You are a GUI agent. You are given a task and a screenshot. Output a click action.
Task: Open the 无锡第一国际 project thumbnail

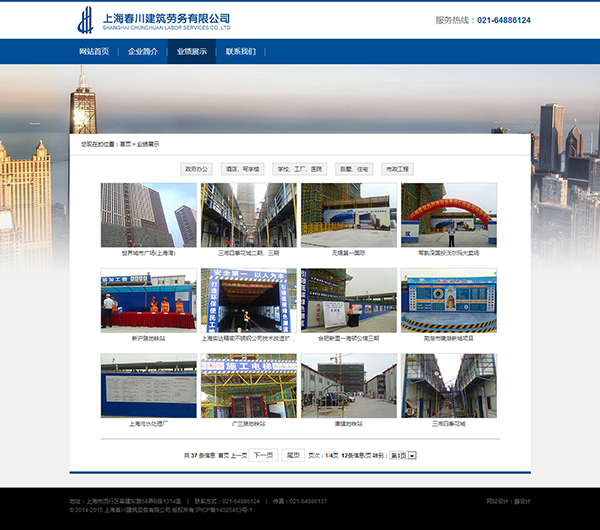point(348,215)
